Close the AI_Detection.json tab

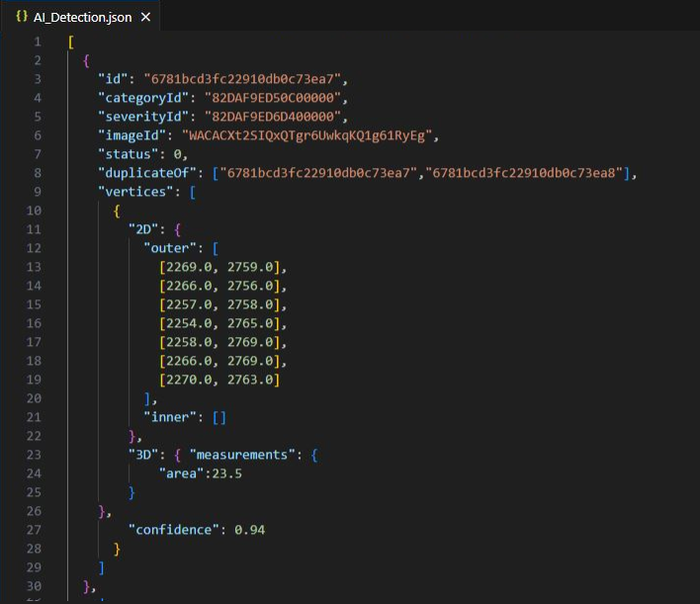(145, 17)
